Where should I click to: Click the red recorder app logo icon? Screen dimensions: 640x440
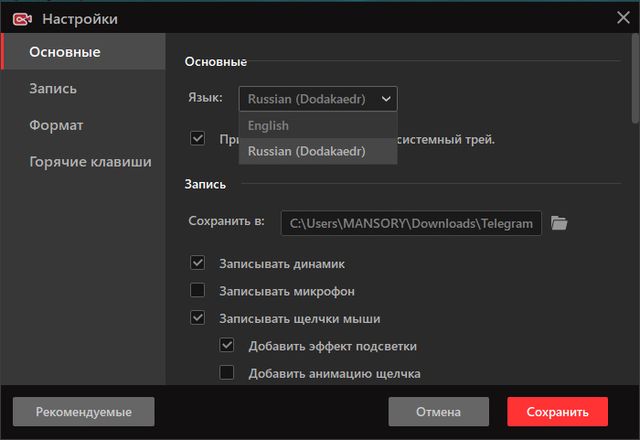point(20,18)
